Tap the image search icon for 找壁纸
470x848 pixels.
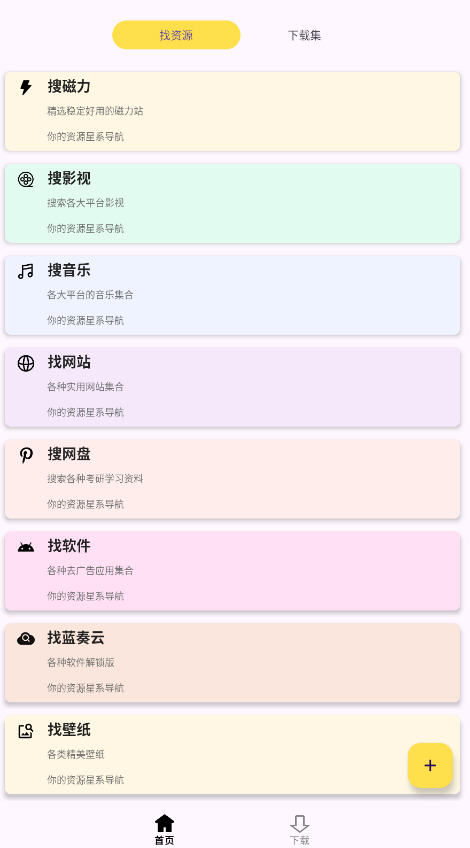(25, 731)
